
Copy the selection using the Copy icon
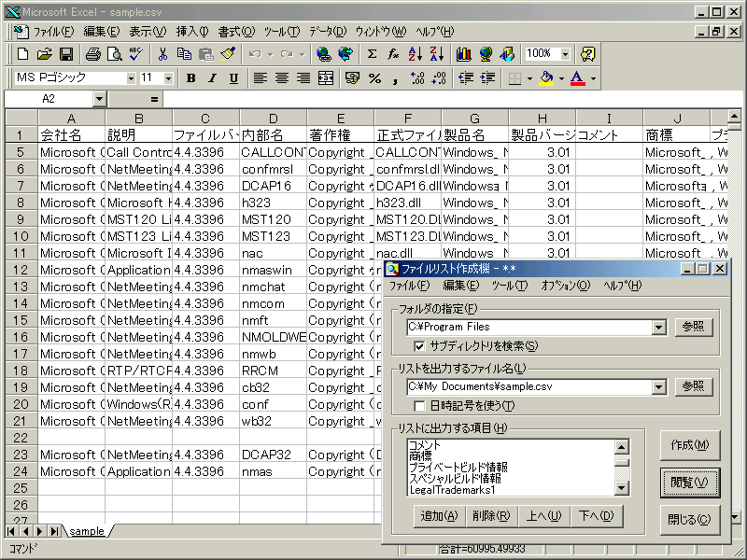184,54
